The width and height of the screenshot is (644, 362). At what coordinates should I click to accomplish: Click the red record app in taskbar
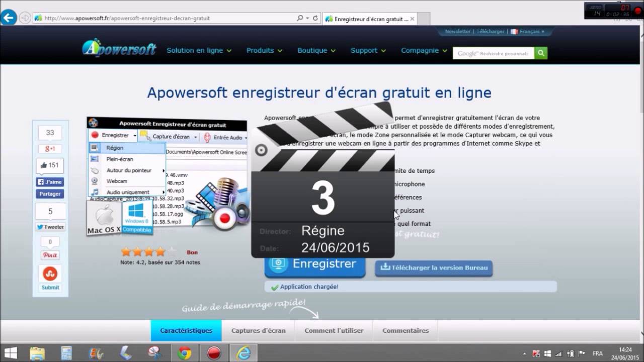[214, 353]
